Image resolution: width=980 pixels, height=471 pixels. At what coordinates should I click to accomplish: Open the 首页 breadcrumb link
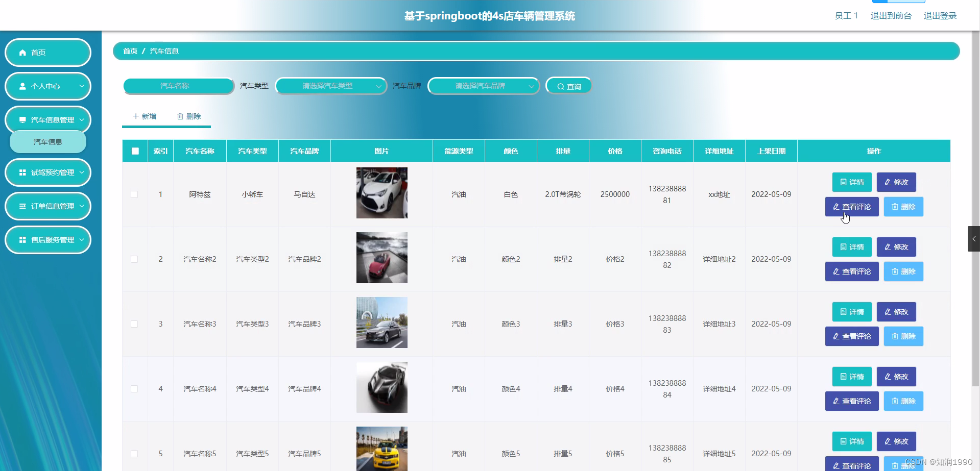click(x=130, y=51)
